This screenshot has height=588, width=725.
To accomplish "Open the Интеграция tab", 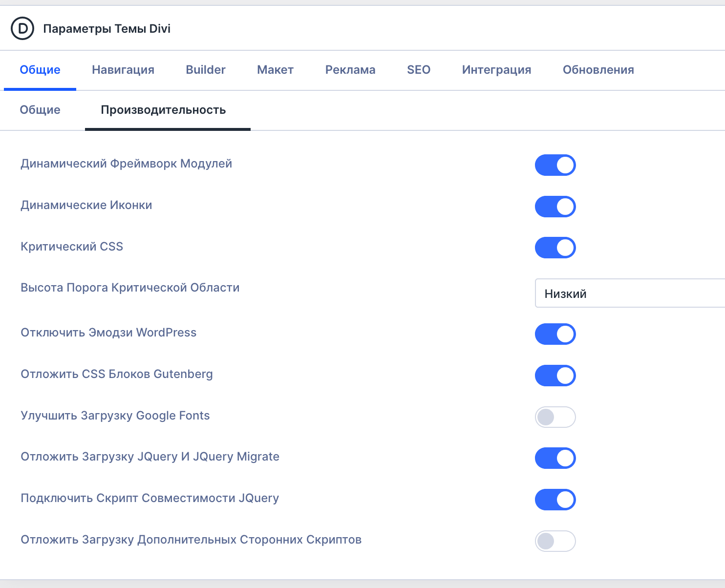I will point(496,70).
